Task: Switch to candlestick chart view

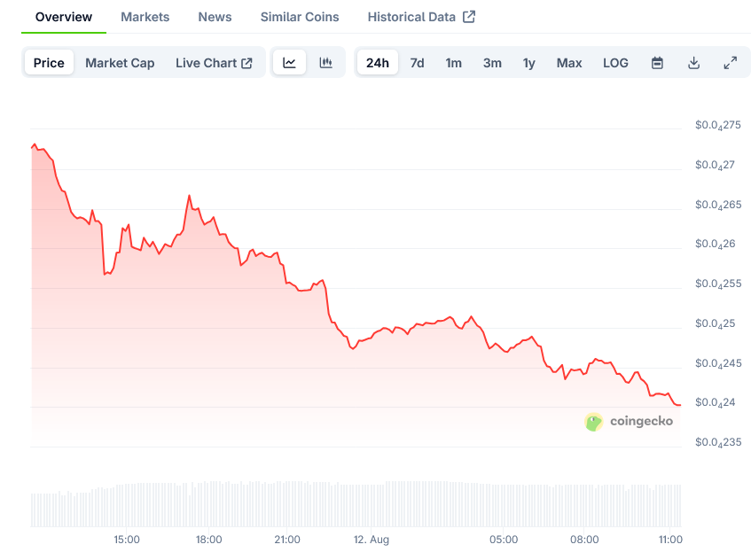Action: [326, 63]
